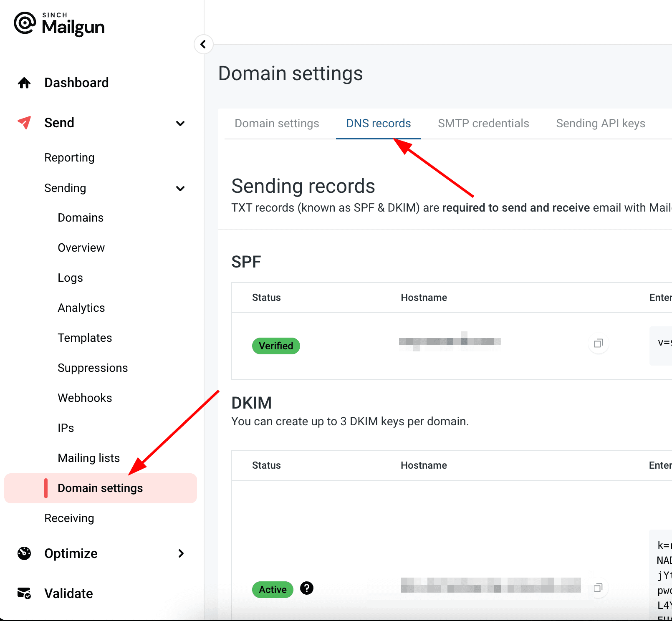Screen dimensions: 672x621
Task: Select the DNS records tab
Action: 379,124
